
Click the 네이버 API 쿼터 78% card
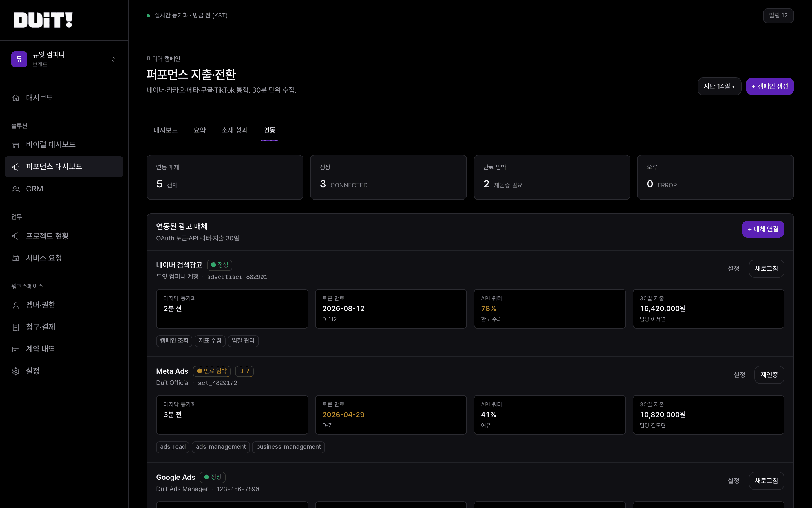click(x=550, y=309)
